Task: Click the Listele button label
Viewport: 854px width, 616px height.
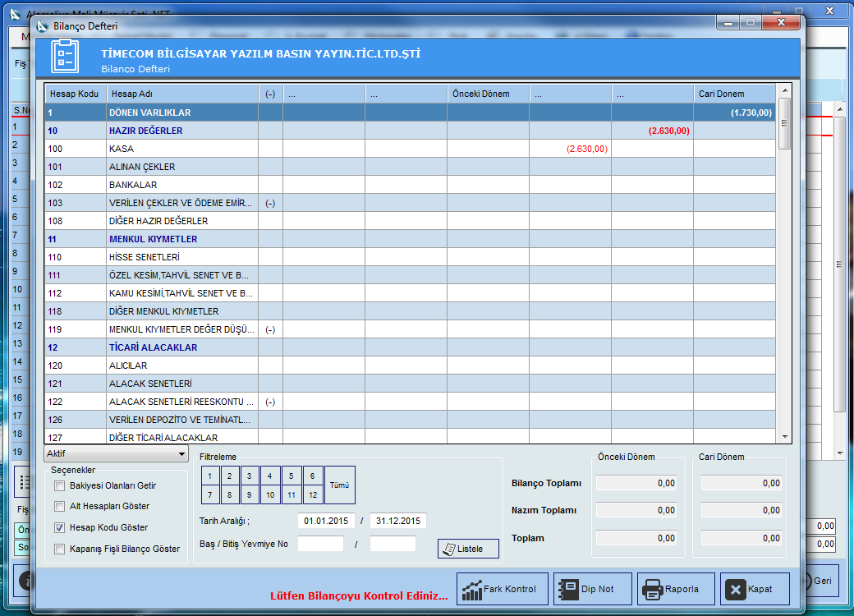Action: click(470, 549)
